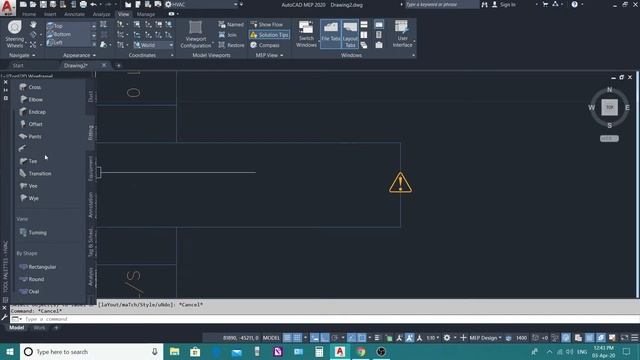Select the Endcap fitting tool
The height and width of the screenshot is (360, 640).
click(33, 112)
